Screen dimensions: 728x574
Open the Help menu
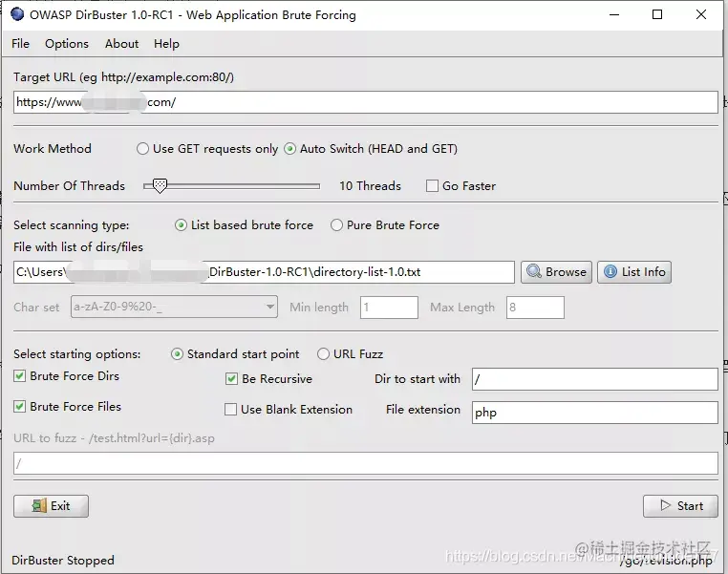point(166,44)
